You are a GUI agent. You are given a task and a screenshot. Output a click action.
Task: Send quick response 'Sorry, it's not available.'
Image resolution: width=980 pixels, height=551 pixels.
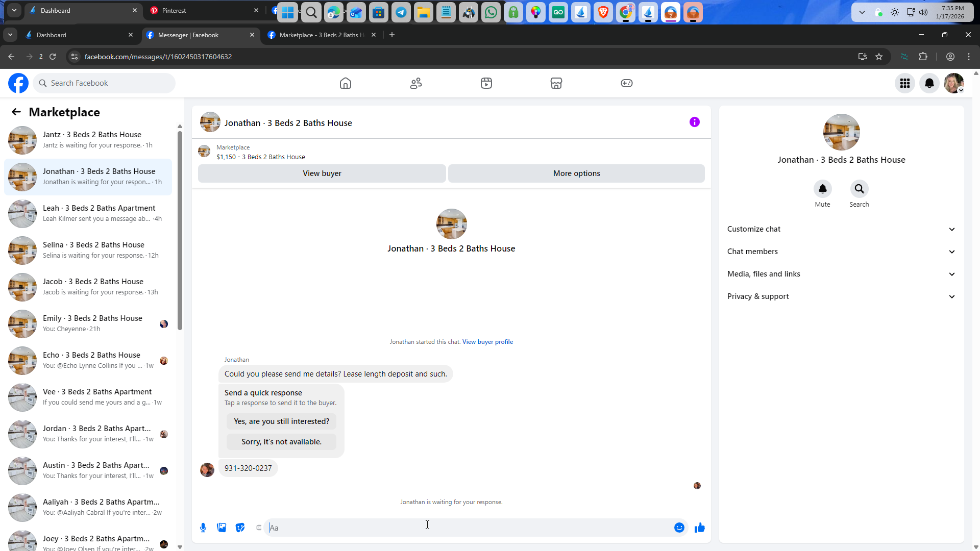[x=281, y=442]
